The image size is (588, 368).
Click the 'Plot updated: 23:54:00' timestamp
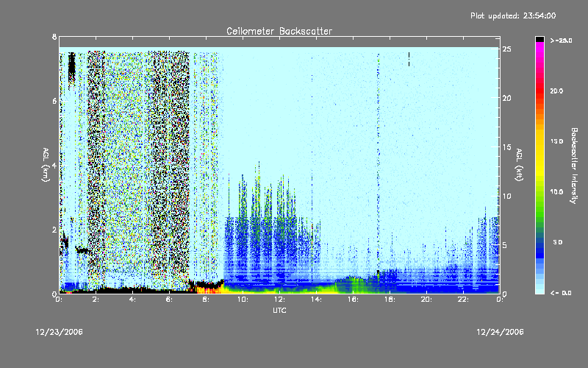(x=513, y=15)
